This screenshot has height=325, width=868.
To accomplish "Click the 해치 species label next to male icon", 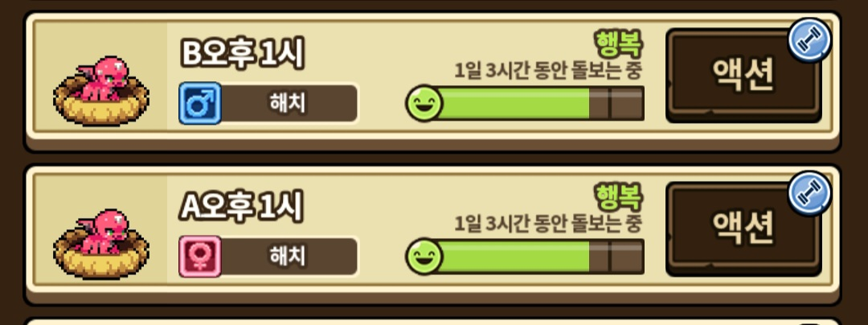I will [x=288, y=103].
